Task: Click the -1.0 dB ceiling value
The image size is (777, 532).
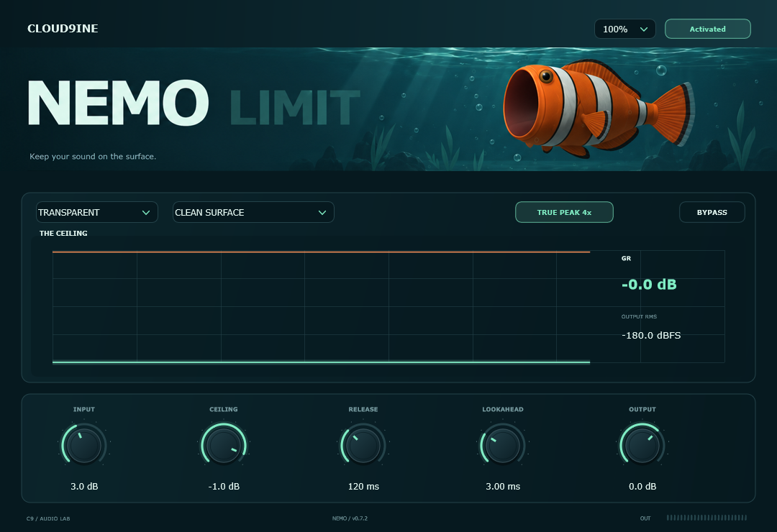Action: click(224, 487)
